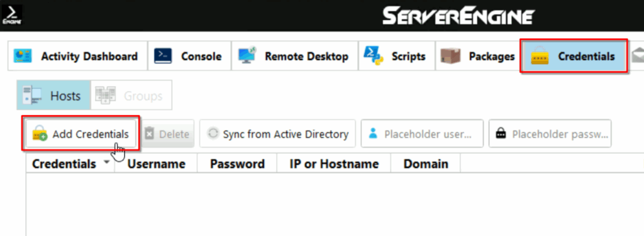Click Sync from Active Directory button
Image resolution: width=644 pixels, height=236 pixels.
coord(277,134)
